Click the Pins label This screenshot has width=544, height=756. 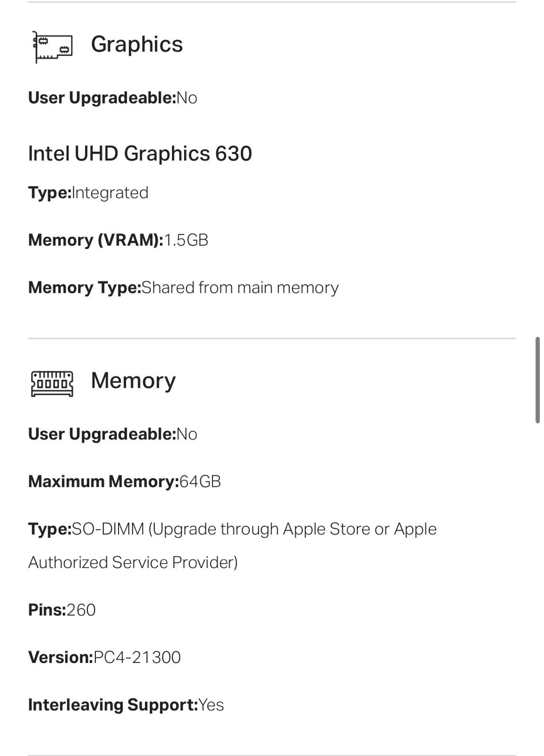[x=47, y=610]
